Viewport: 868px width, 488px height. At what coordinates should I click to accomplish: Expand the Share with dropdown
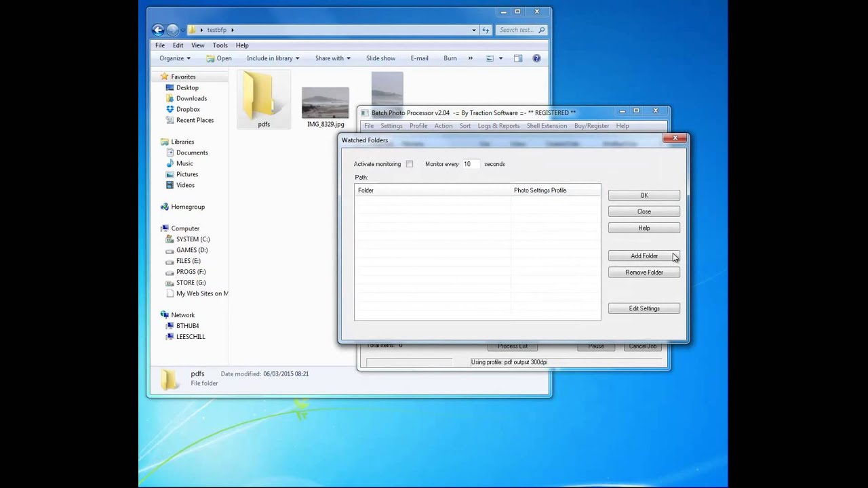click(332, 58)
